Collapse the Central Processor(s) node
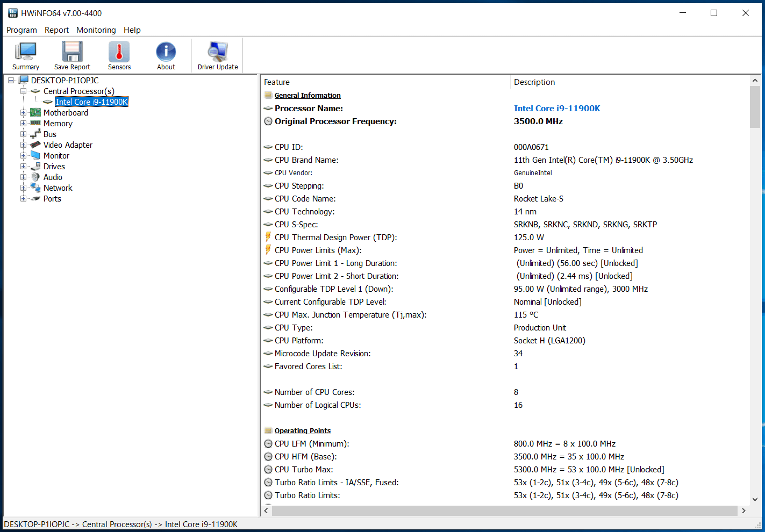The width and height of the screenshot is (765, 532). [x=23, y=91]
